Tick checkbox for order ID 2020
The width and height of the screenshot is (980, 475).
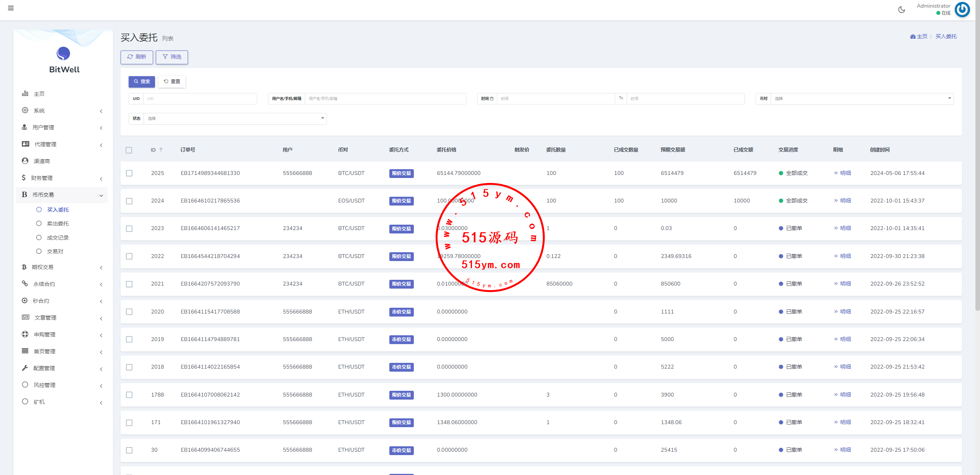point(129,312)
